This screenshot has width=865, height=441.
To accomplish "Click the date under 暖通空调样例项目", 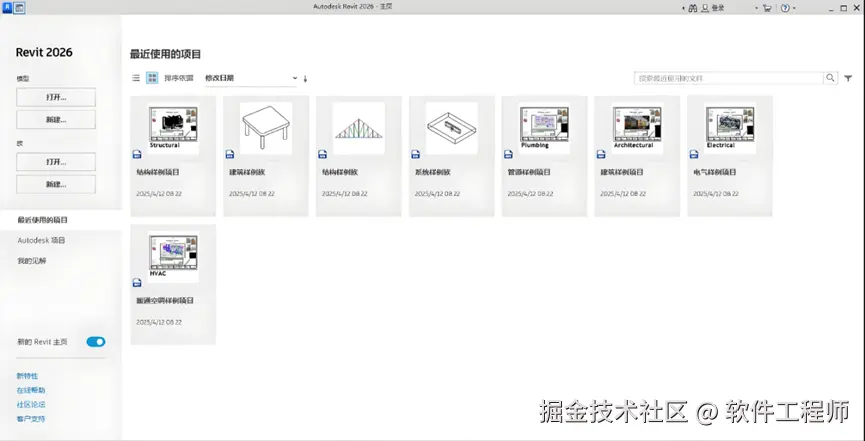I will pos(159,322).
